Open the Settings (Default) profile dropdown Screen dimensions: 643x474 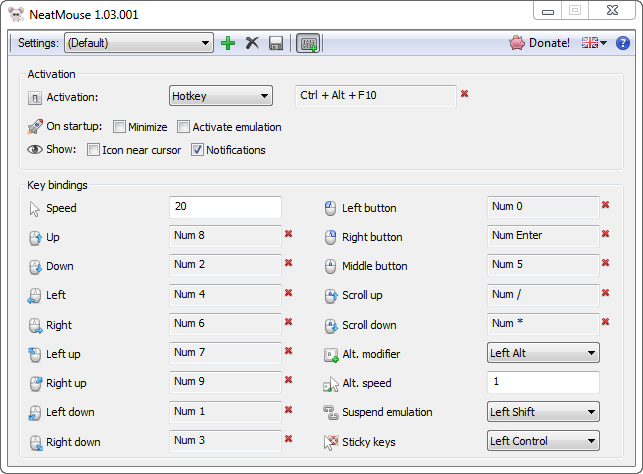[x=139, y=43]
